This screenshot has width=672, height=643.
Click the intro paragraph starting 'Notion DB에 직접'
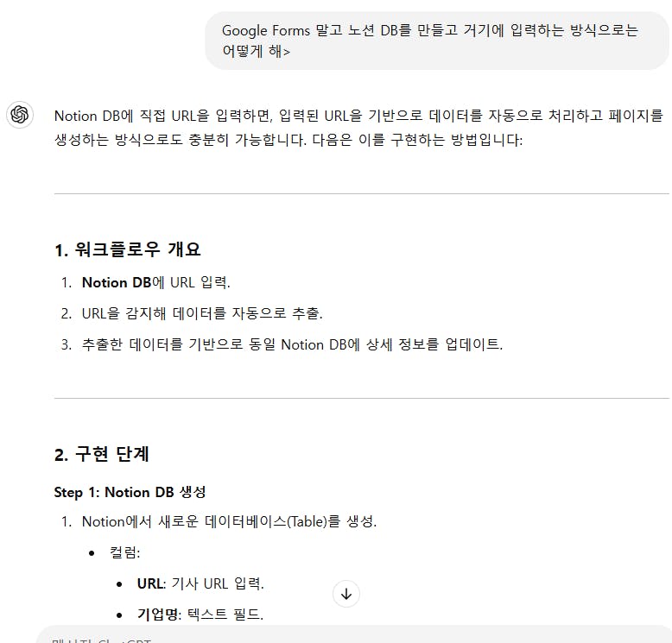358,127
